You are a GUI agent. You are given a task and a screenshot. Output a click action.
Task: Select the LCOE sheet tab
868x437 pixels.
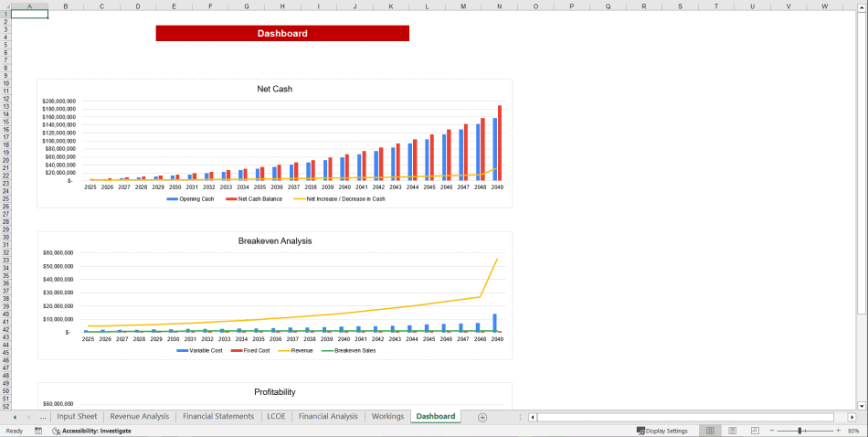click(275, 417)
